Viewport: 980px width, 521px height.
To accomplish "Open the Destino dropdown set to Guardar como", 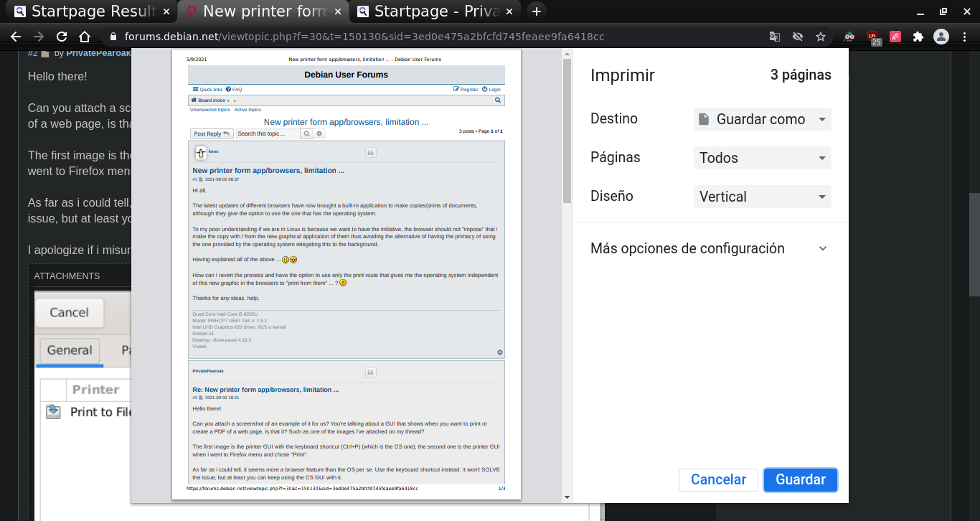I will coord(762,119).
